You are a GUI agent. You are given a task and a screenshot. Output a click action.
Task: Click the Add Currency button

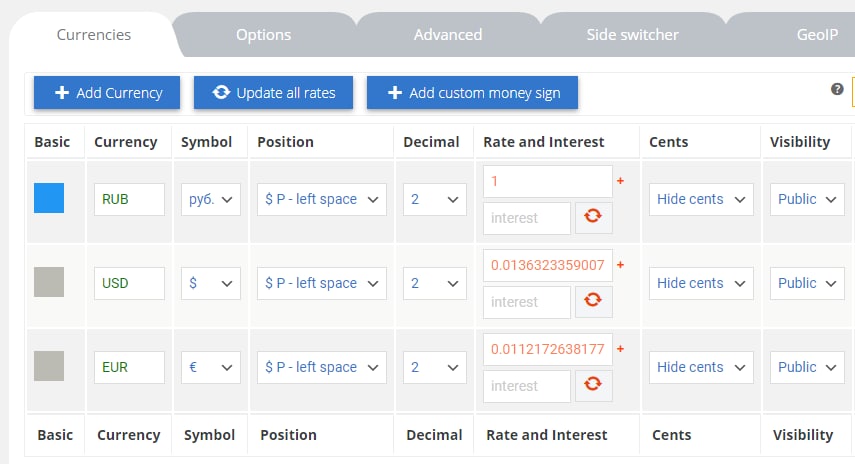point(107,93)
